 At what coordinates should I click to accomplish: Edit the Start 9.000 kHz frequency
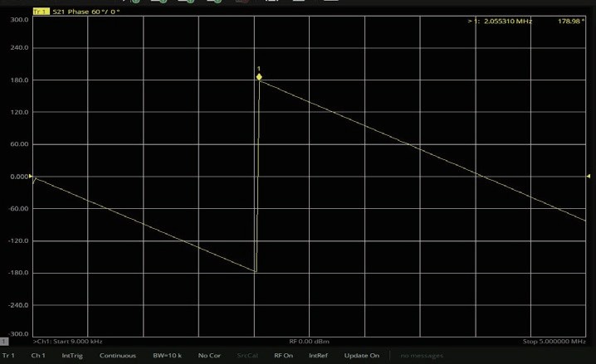coord(68,342)
